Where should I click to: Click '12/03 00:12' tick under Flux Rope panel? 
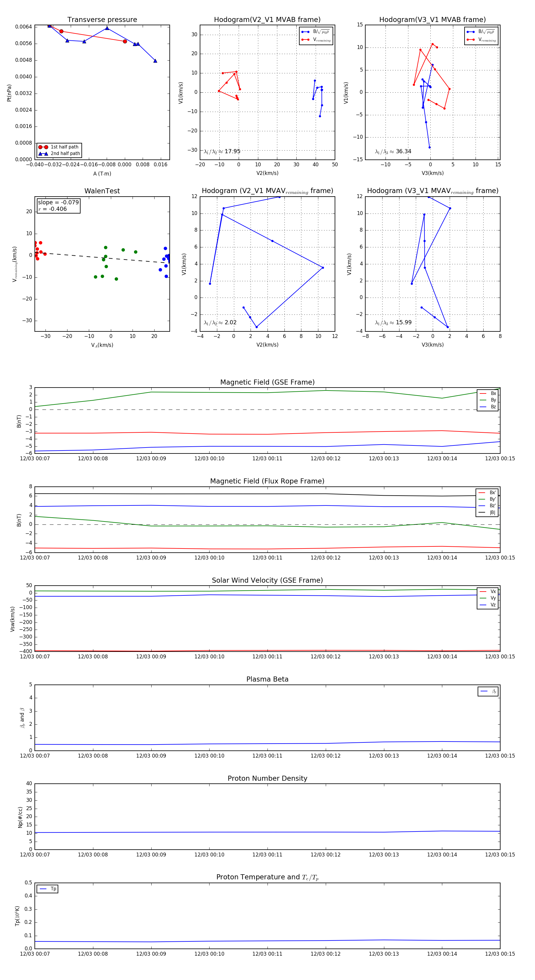[x=325, y=558]
